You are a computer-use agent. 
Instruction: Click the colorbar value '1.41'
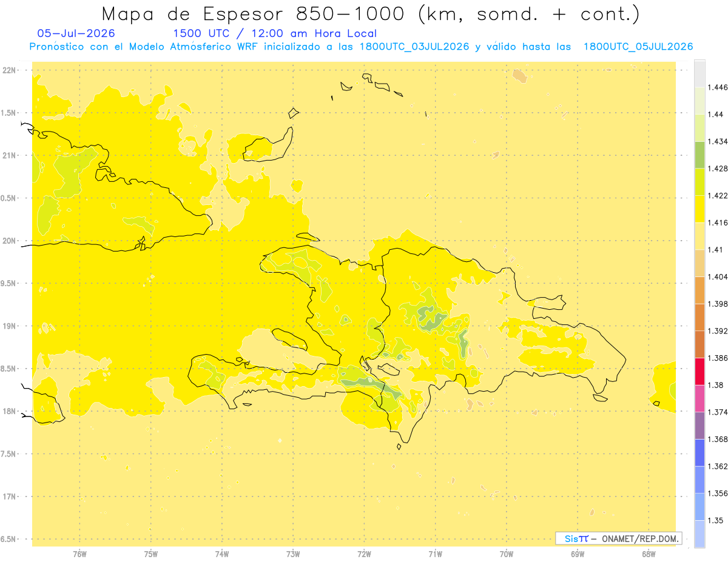tap(715, 250)
